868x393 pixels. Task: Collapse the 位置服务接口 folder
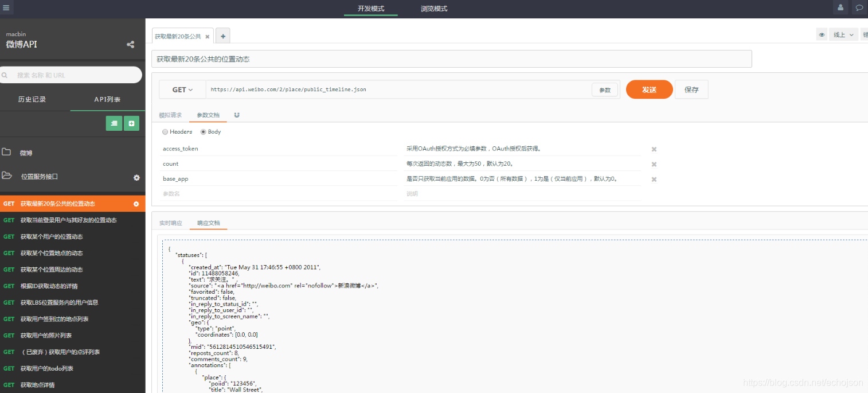(x=7, y=176)
